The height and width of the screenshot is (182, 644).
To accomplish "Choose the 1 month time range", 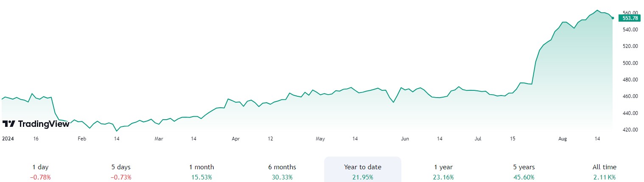I will coord(202,172).
